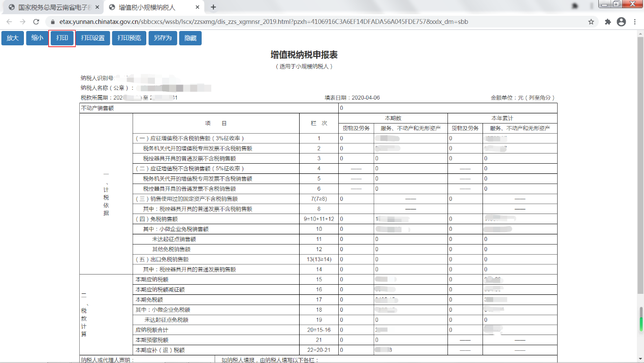Image resolution: width=644 pixels, height=363 pixels.
Task: Click the 放大 zoom-in button
Action: pyautogui.click(x=13, y=38)
